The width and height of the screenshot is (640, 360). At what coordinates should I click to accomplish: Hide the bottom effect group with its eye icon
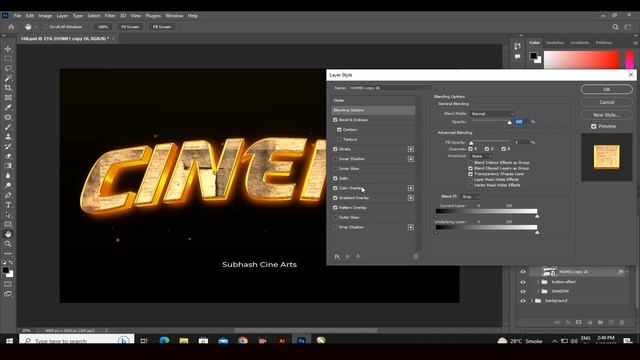(x=523, y=282)
